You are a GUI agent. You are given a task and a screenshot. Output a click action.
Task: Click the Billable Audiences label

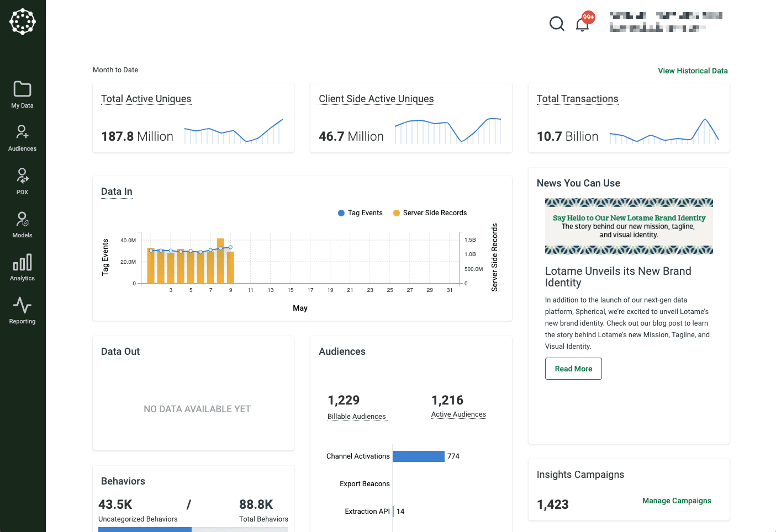(357, 417)
